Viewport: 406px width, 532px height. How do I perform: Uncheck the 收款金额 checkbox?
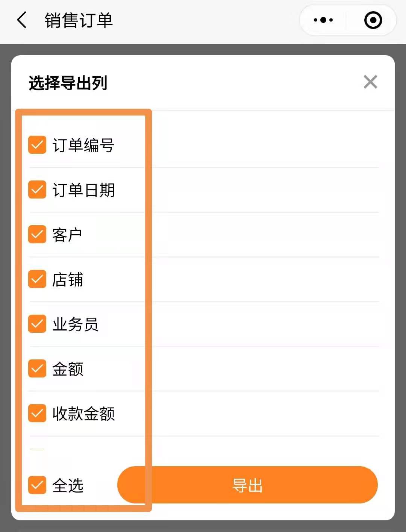37,413
